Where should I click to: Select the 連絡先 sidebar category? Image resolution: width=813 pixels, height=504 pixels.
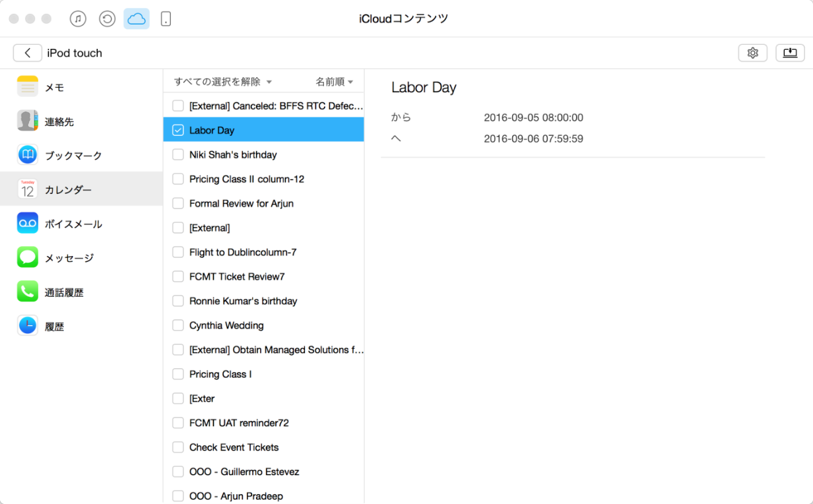coord(81,121)
